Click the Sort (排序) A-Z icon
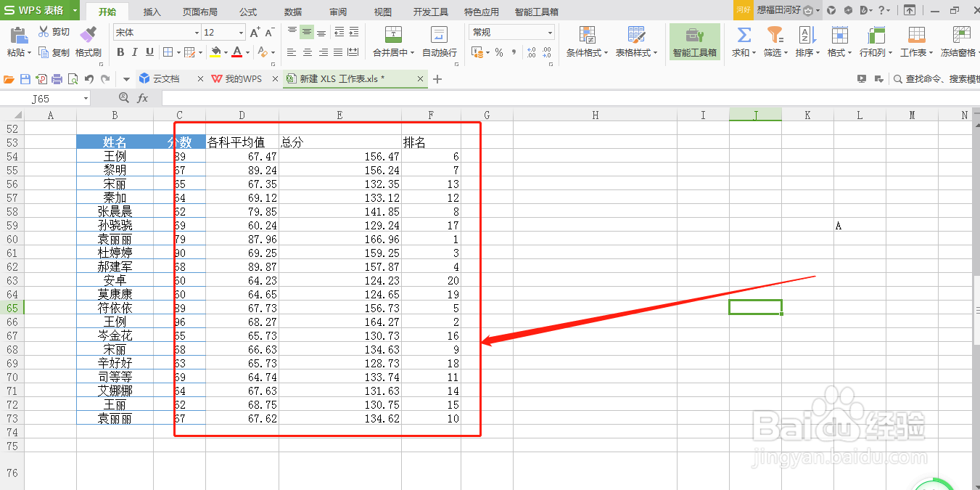 (807, 35)
